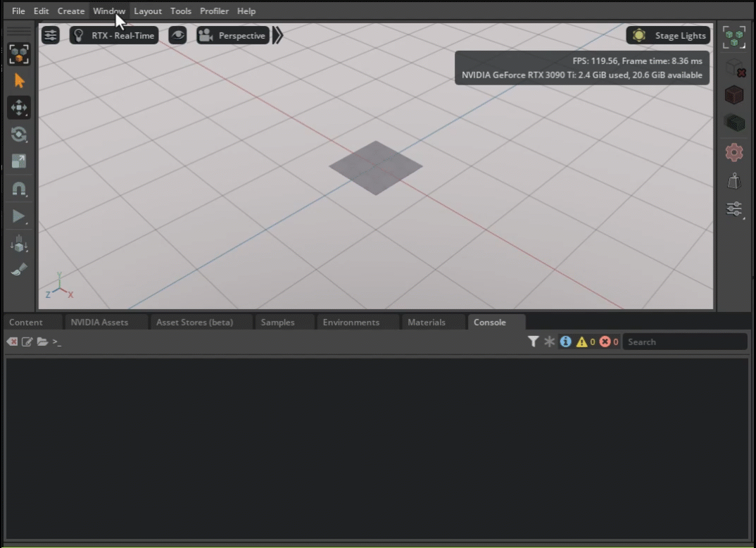Click the green cube icon
Screen dimensions: 756x548
coord(733,123)
